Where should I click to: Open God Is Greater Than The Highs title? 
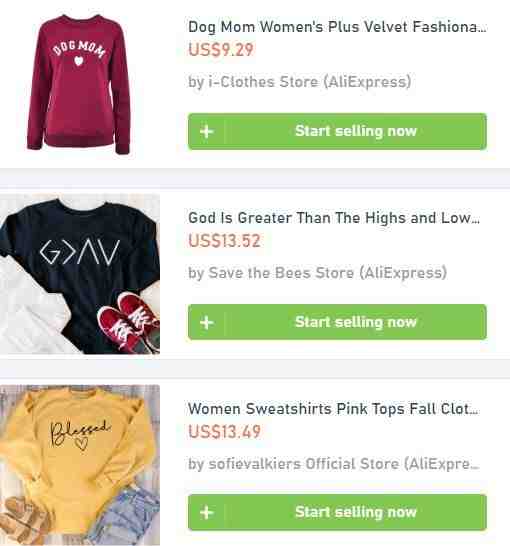pyautogui.click(x=334, y=218)
